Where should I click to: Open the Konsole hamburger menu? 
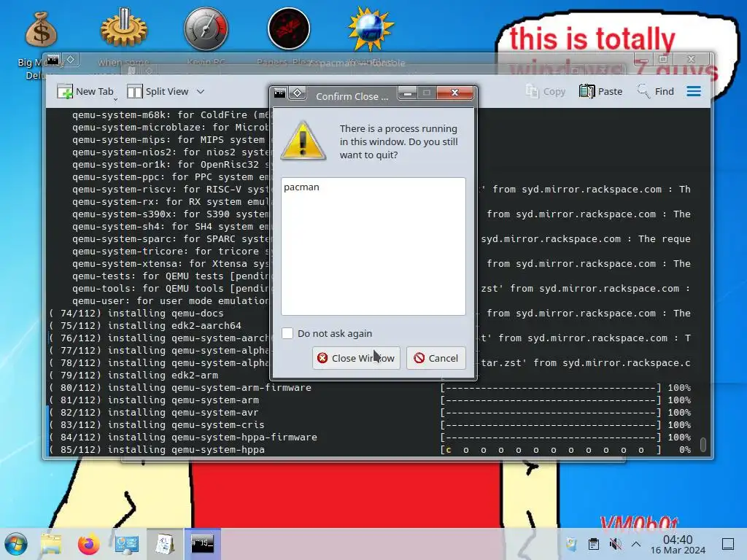[x=694, y=91]
